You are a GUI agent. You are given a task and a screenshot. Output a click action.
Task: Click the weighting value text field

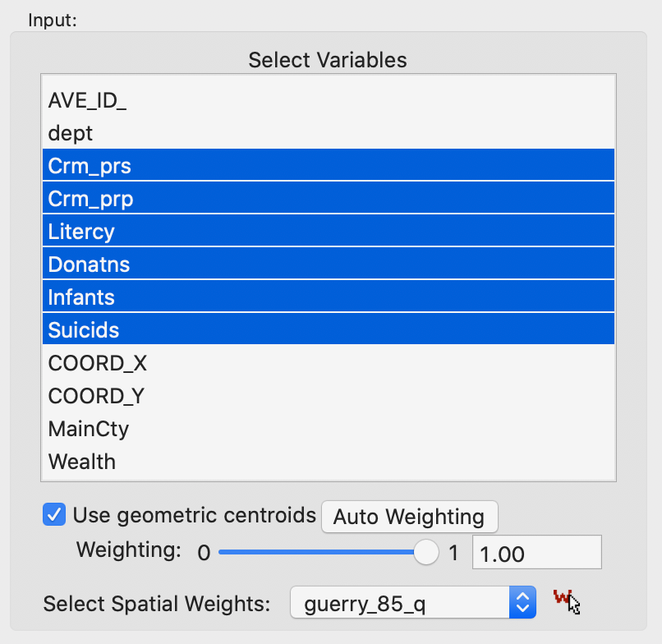(x=536, y=553)
